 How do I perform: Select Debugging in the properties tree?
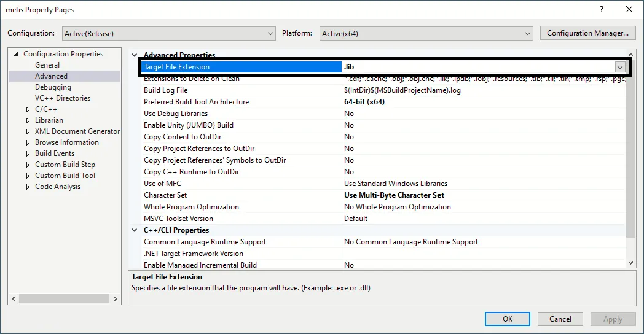53,87
